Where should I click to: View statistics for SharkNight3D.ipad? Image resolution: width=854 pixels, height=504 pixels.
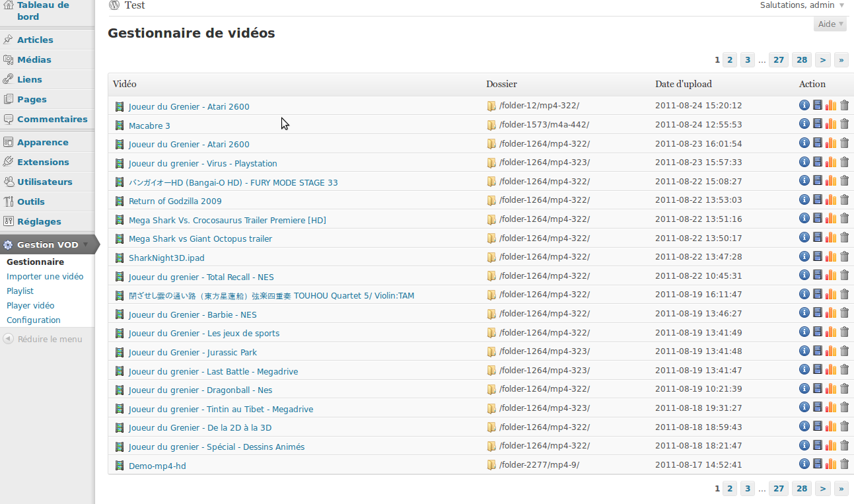(x=831, y=256)
